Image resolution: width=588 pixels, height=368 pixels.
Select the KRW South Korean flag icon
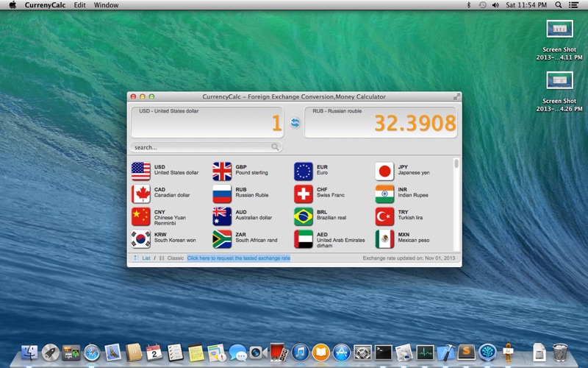(140, 238)
